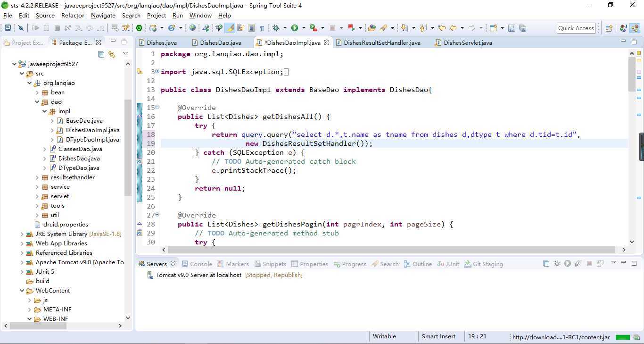Select DTypeDao.java in Package Explorer
The image size is (644, 344).
point(79,168)
